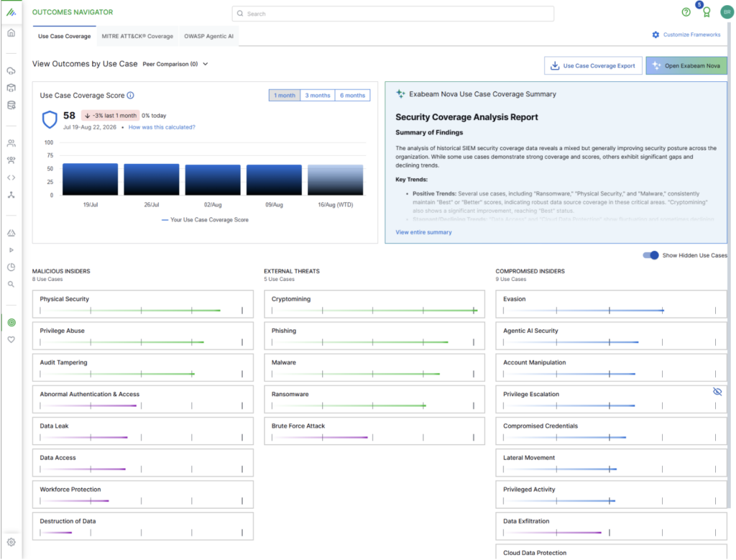Screen dimensions: 736x560
Task: Expand the Peer Comparison dropdown
Action: click(175, 64)
